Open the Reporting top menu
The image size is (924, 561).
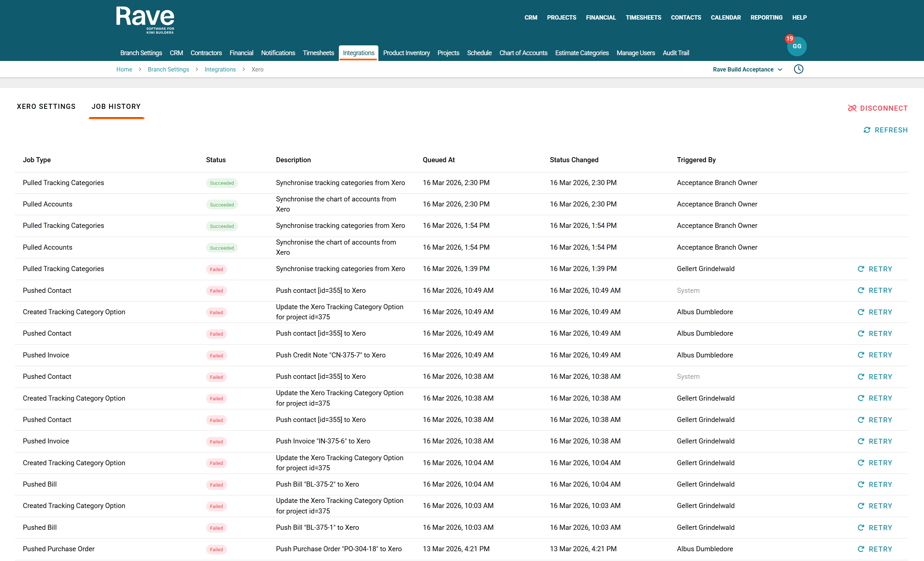point(766,18)
